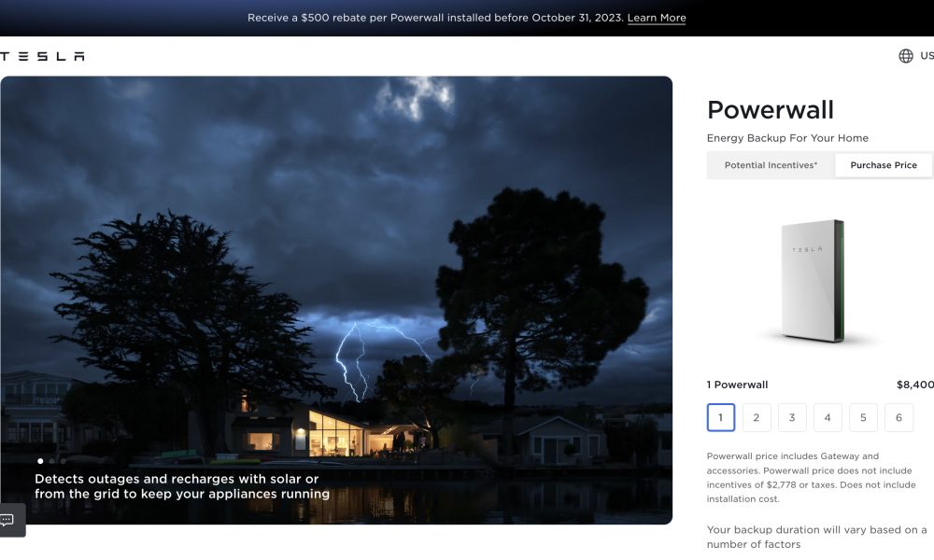
Task: Open the chat bubble icon
Action: point(7,520)
